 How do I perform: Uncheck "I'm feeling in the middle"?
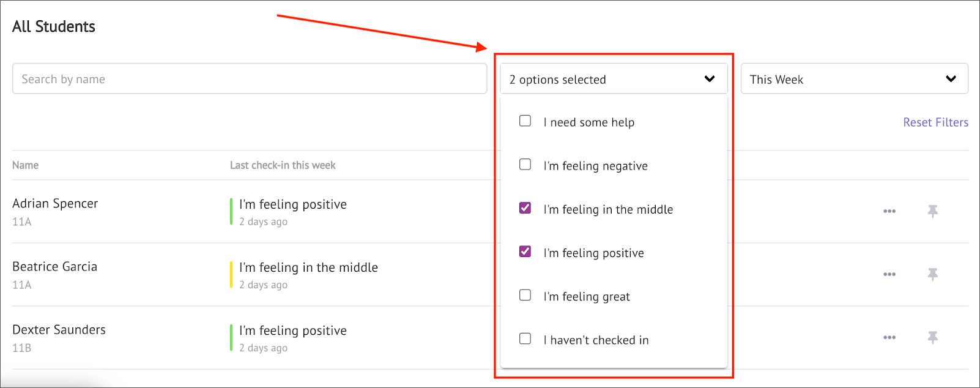(x=525, y=207)
